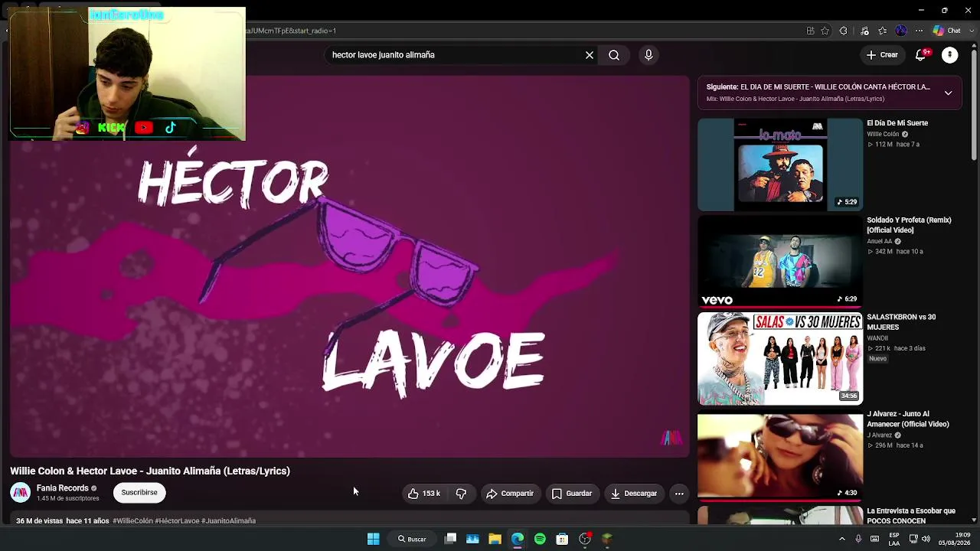Expand the chevron next to Copilot Chat
This screenshot has width=980, height=551.
point(971,31)
